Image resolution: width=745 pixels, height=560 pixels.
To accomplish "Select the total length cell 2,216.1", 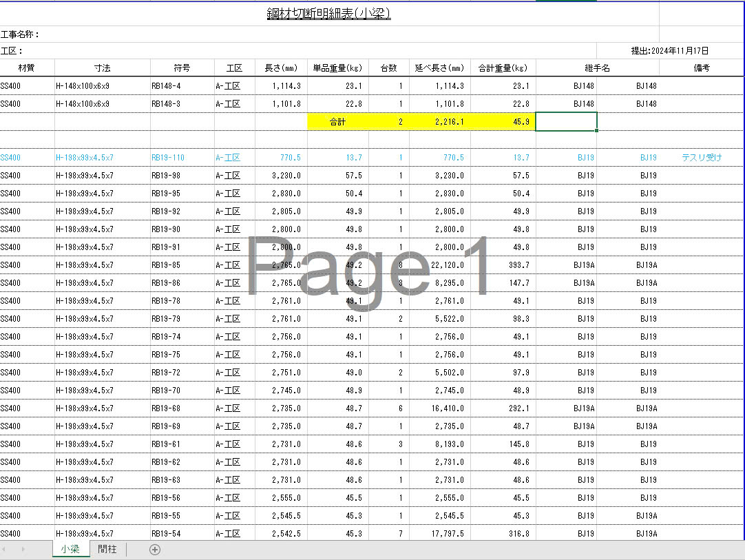I will click(440, 122).
